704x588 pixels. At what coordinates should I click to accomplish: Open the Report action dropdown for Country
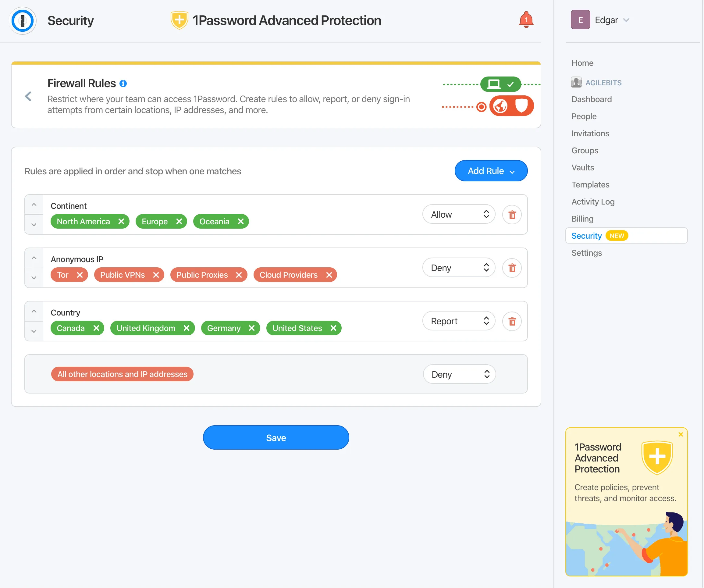[459, 321]
